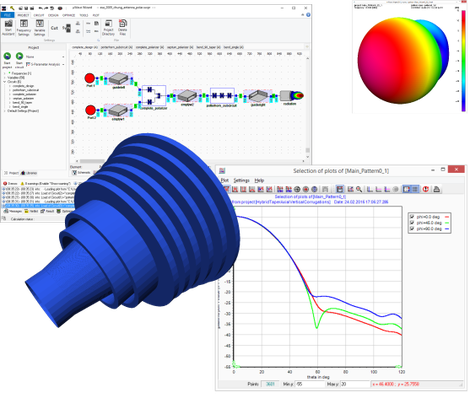Expand the bend_angle circuit tree item
The width and height of the screenshot is (470, 398).
point(10,107)
